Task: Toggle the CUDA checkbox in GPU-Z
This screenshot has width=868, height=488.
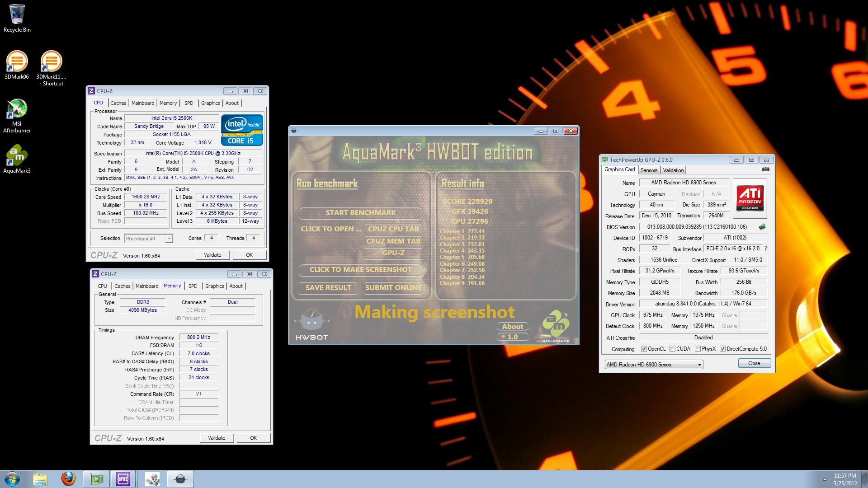Action: 673,349
